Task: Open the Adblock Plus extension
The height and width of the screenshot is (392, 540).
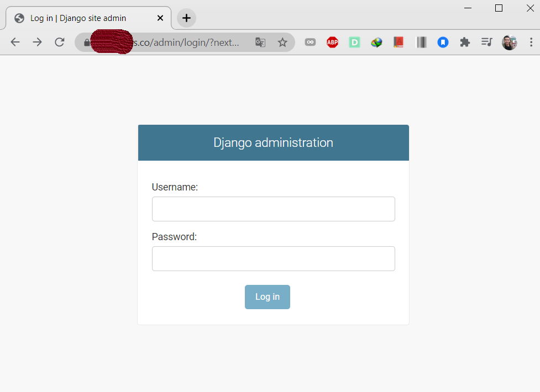Action: point(332,43)
